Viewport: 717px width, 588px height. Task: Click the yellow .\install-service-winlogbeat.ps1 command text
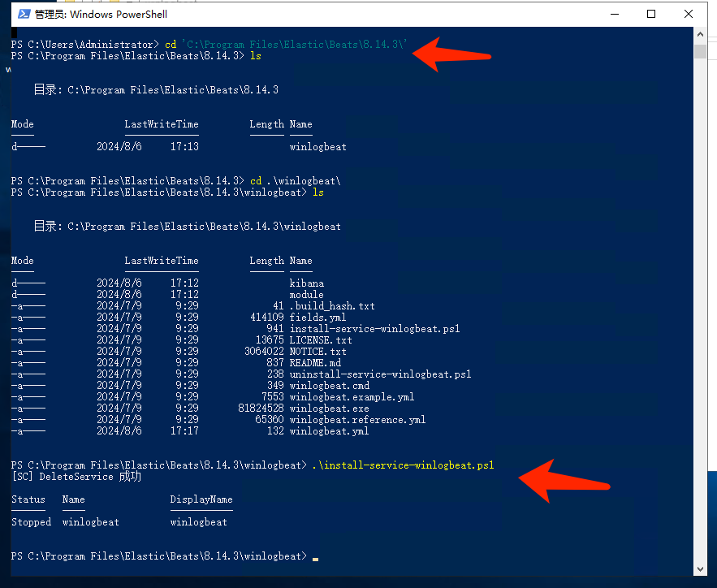[x=403, y=465]
